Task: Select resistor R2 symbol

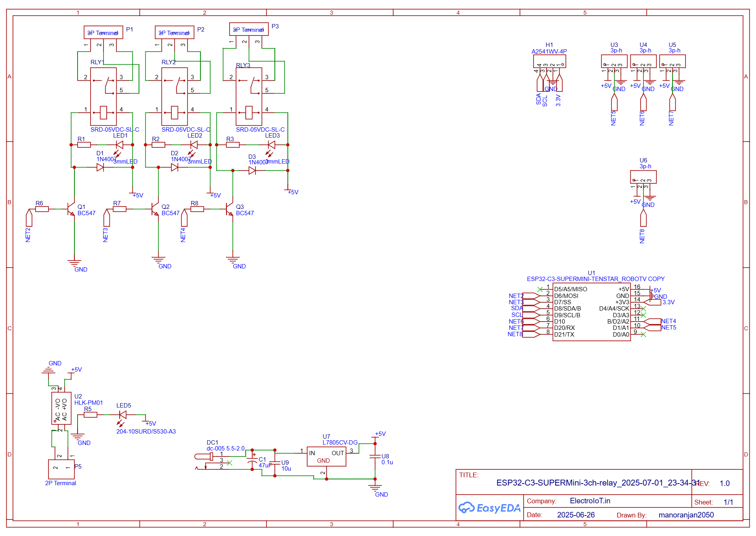Action: 158,145
